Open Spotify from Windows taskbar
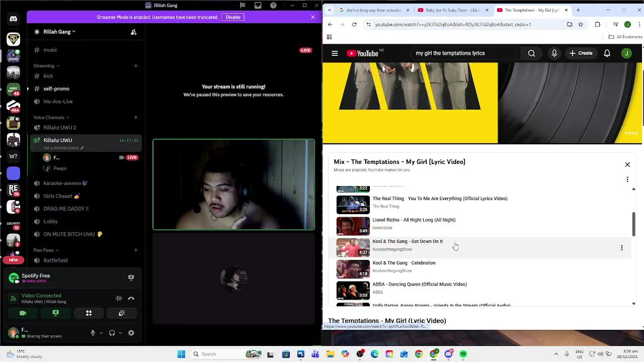 pos(463,354)
